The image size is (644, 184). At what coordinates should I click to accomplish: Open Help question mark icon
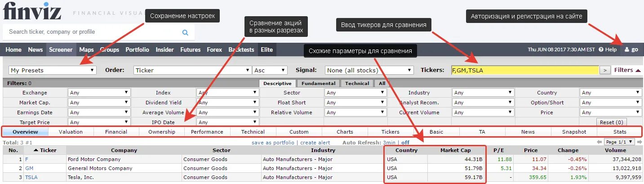click(x=600, y=49)
